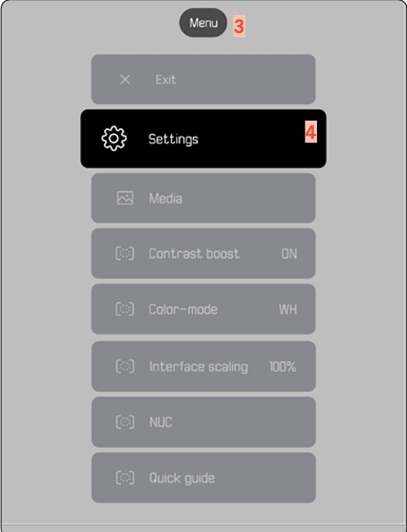Viewport: 407px width, 532px height.
Task: Run the NUC calibration entry
Action: click(x=203, y=422)
